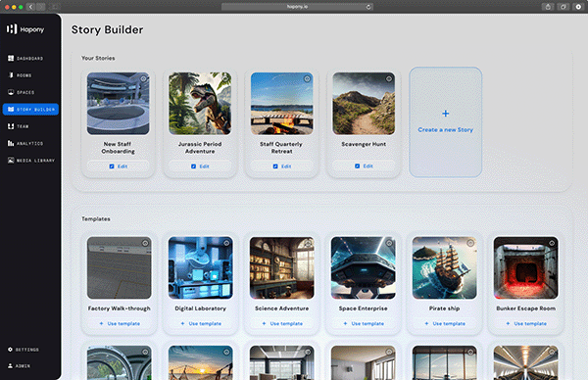Open the Staff Quarterly Retreat thumbnail
This screenshot has width=588, height=380.
tap(282, 104)
